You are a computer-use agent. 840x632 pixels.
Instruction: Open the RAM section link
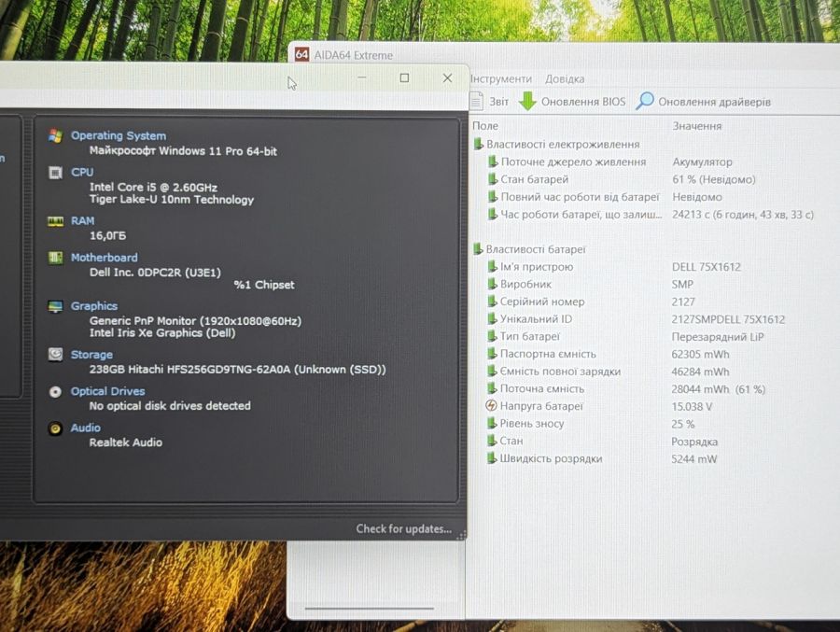[82, 221]
